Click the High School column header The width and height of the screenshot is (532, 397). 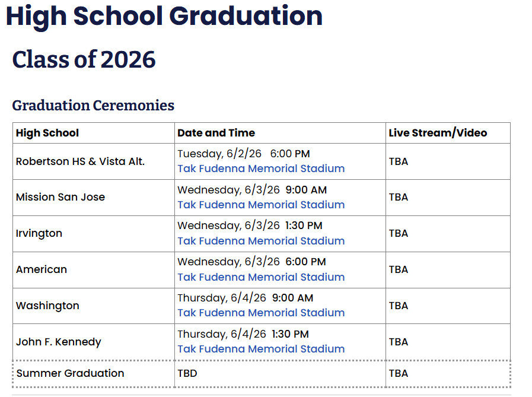(47, 133)
